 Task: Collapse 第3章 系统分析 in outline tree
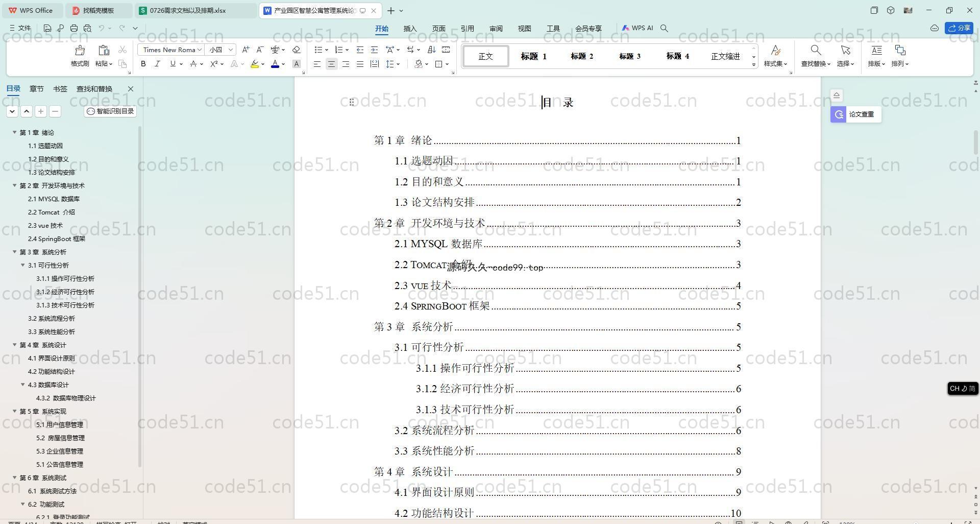coord(15,252)
